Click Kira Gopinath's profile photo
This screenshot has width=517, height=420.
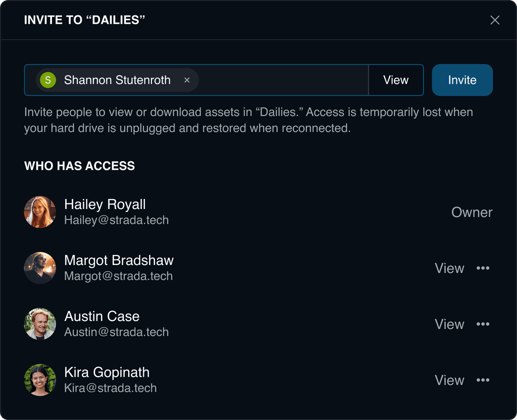point(40,380)
